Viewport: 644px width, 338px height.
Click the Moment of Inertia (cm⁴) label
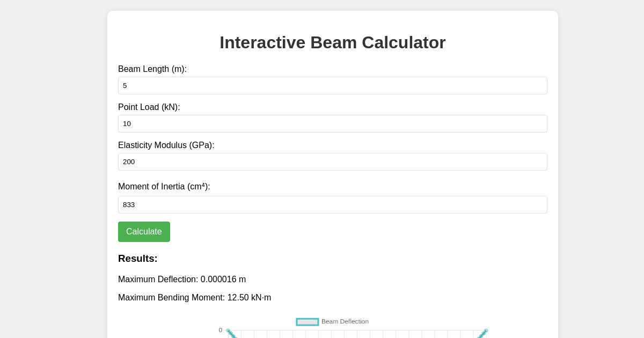164,186
